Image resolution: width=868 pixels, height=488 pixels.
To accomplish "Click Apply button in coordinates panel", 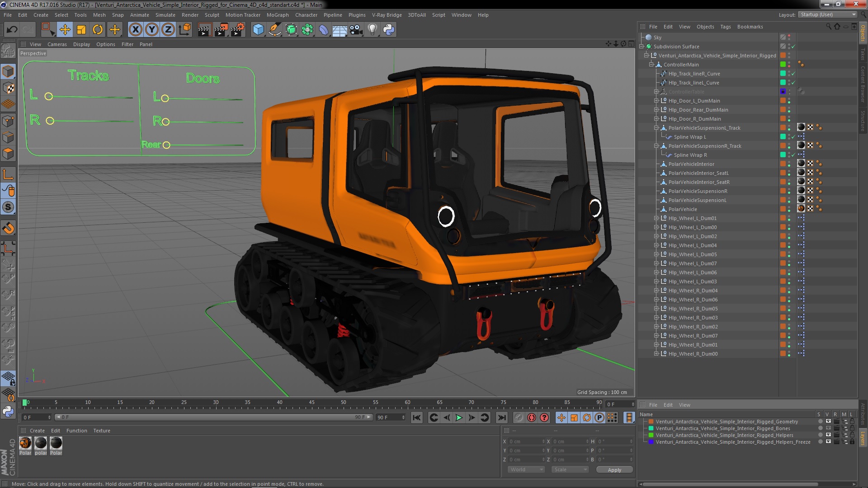I will coord(614,470).
